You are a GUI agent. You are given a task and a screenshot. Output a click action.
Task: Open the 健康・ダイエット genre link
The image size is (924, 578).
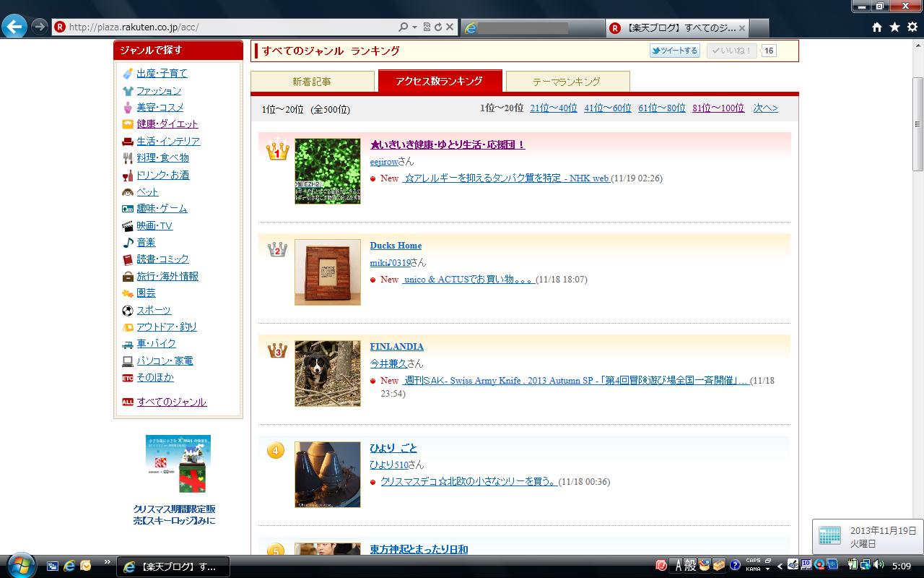pos(167,124)
